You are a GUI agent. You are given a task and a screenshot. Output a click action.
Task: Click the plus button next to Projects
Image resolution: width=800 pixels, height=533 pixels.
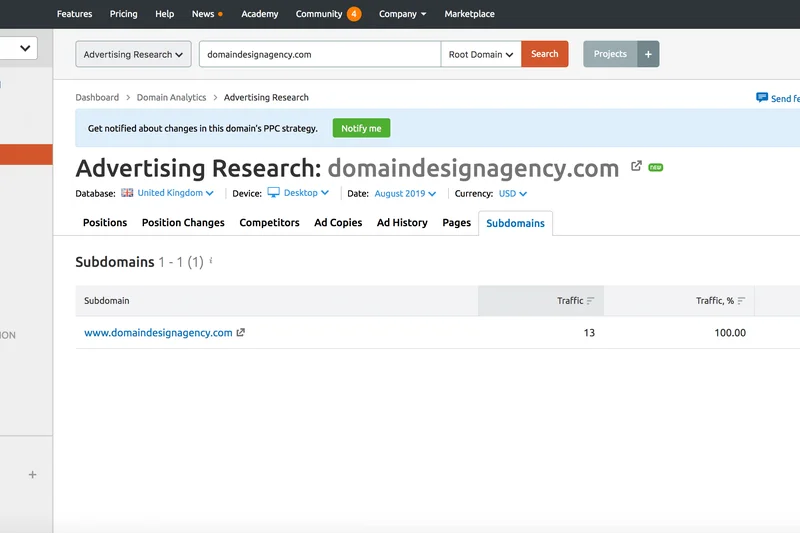648,54
